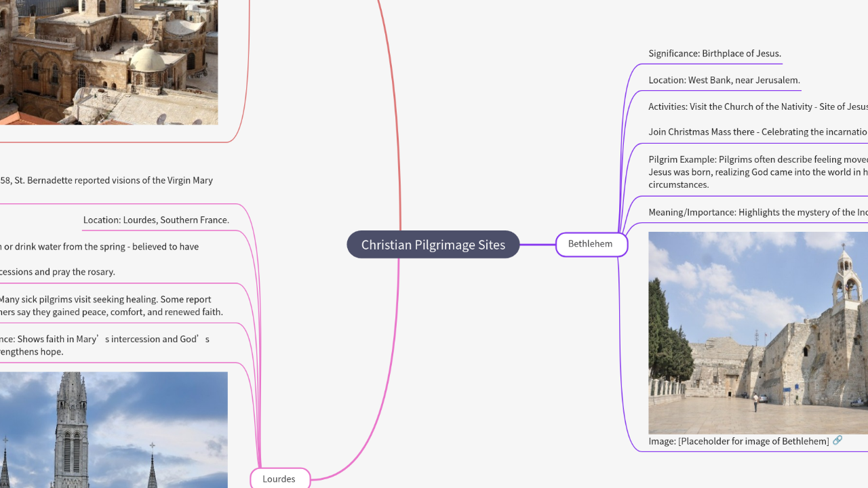Click the St. Bernadette visions topic

[x=106, y=180]
